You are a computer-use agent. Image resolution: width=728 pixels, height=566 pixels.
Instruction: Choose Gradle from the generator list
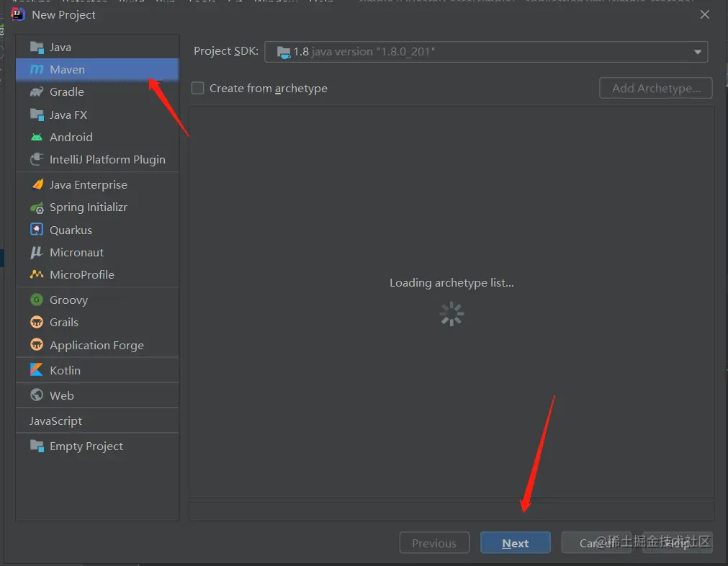tap(97, 92)
